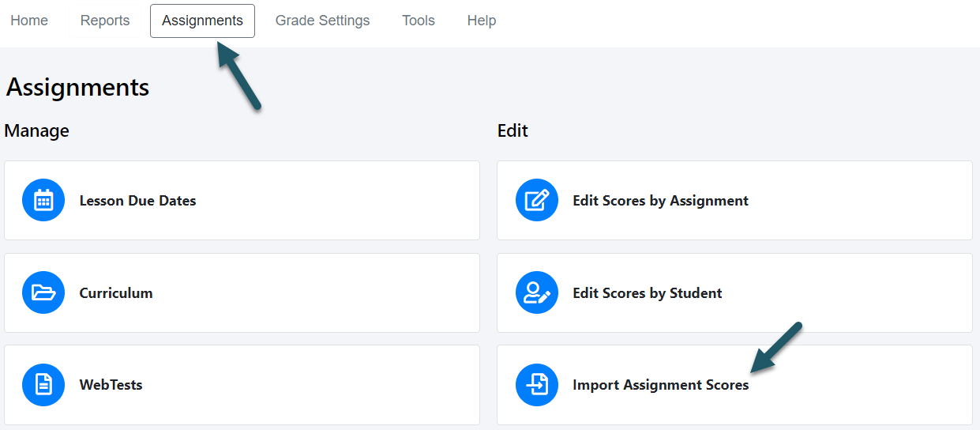Viewport: 980px width, 430px height.
Task: Click empty area of the Curriculum card
Action: click(316, 293)
